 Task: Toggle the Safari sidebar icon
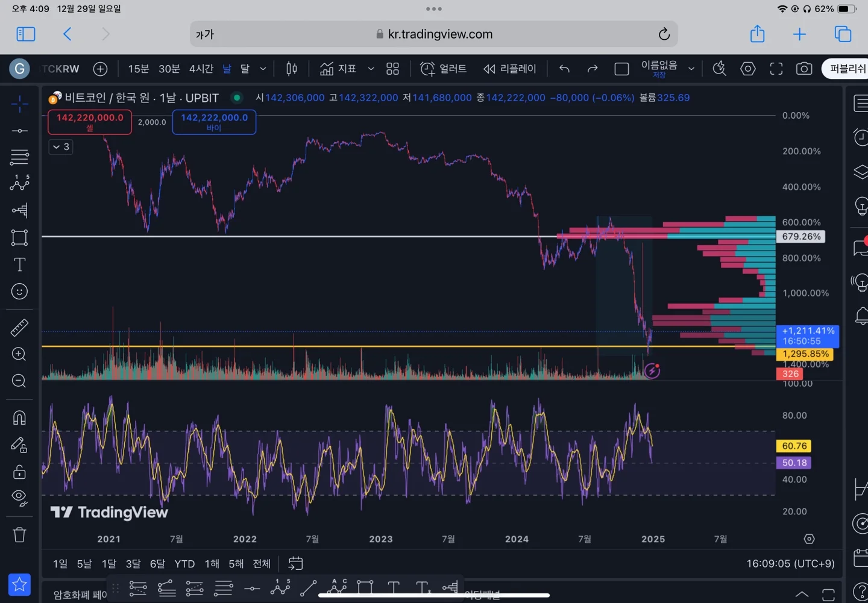point(26,34)
